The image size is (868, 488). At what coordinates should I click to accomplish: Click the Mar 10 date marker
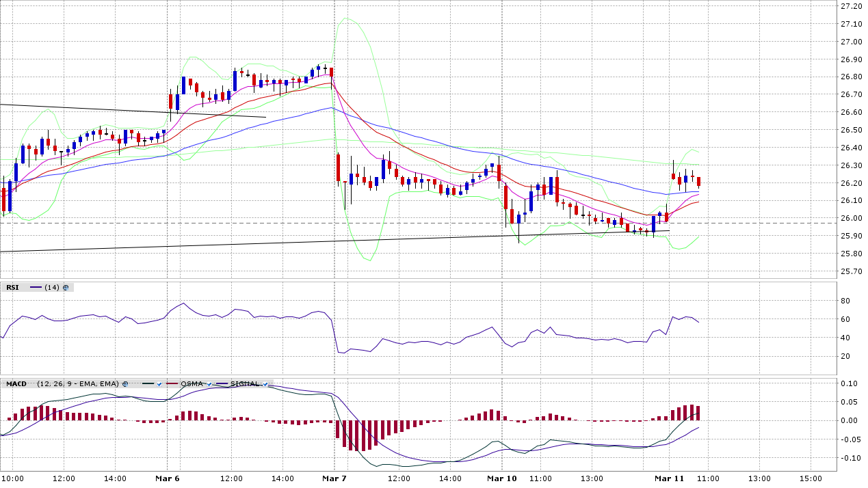(x=501, y=478)
